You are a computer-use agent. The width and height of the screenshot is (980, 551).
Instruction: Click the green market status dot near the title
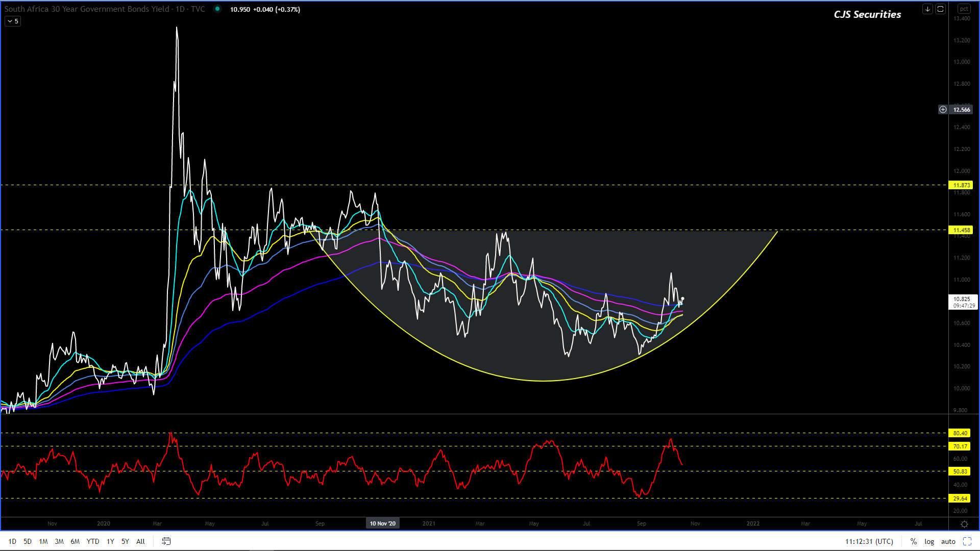point(217,9)
